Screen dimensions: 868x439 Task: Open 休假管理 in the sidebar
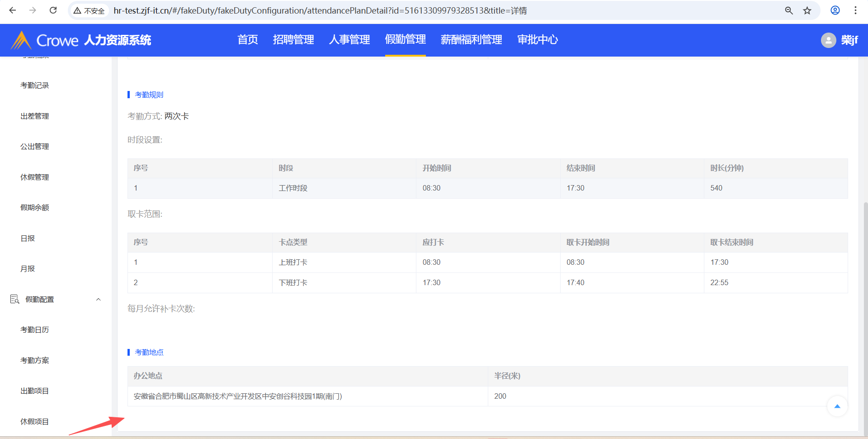35,177
